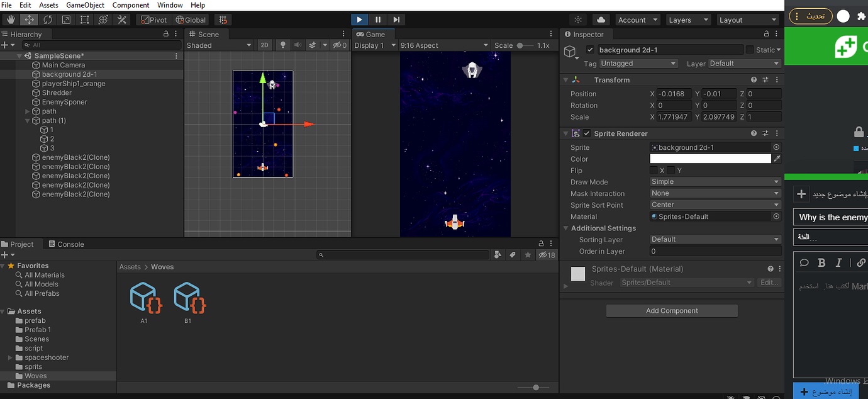Click the white Color swatch

[710, 159]
